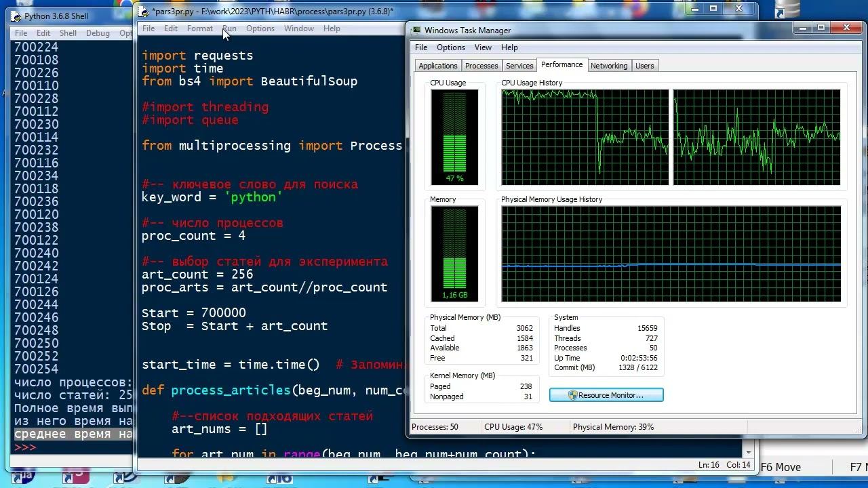Image resolution: width=868 pixels, height=488 pixels.
Task: Open Resource Monitor from Task Manager
Action: [x=606, y=395]
